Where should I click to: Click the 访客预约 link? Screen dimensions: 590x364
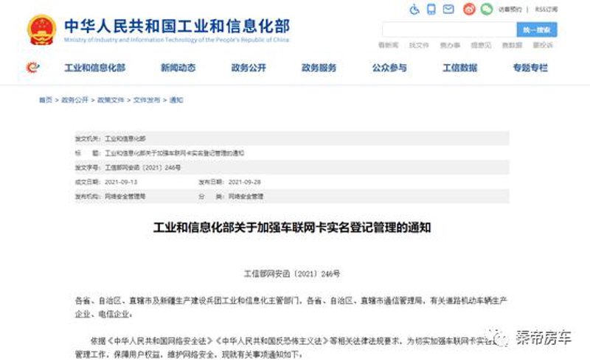pyautogui.click(x=510, y=10)
